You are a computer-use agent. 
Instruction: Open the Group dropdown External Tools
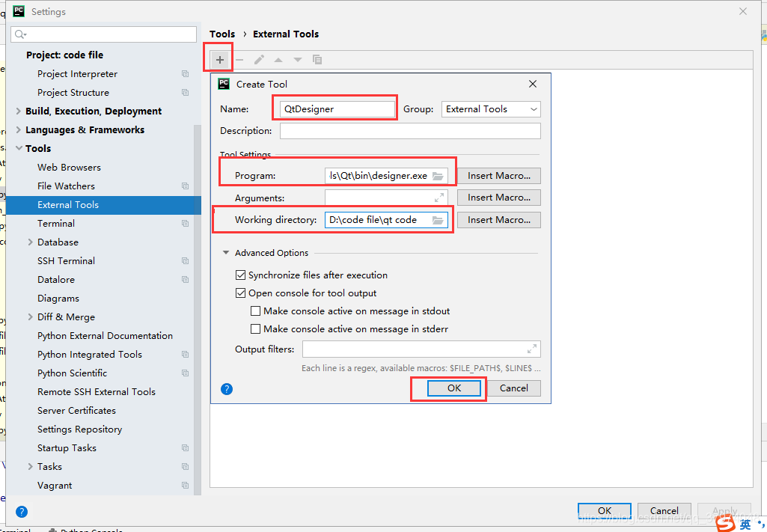pyautogui.click(x=491, y=109)
